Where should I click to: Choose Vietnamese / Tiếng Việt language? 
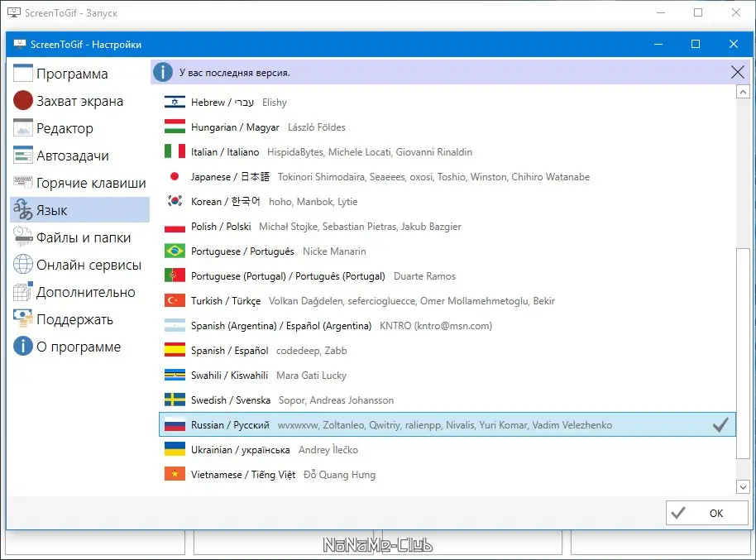[243, 475]
